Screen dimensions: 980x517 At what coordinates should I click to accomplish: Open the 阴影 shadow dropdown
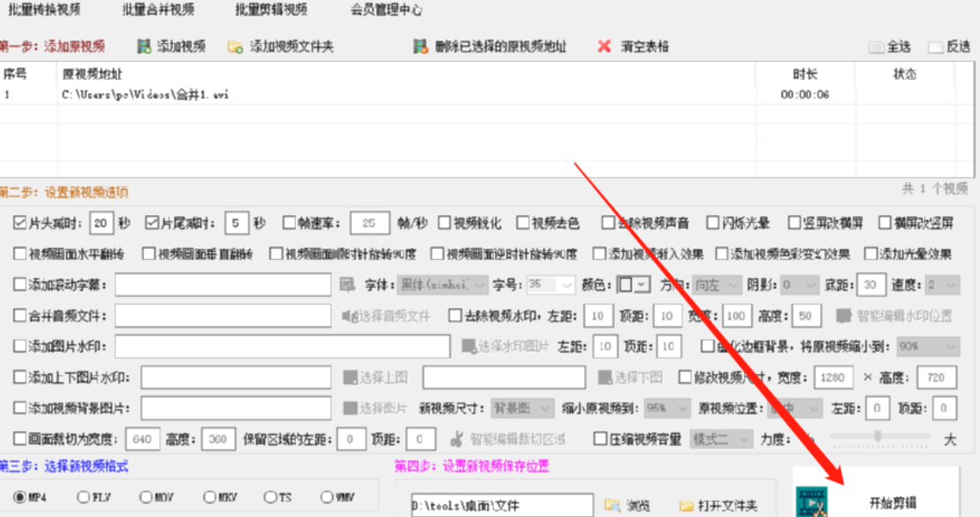point(799,285)
